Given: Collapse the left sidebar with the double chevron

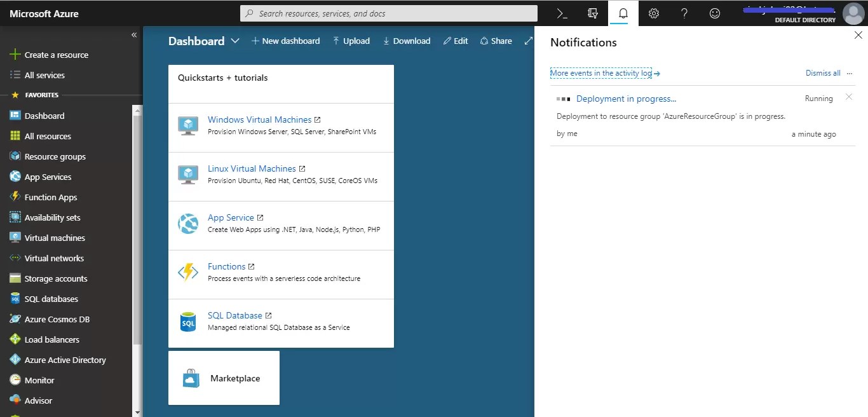Looking at the screenshot, I should [134, 35].
